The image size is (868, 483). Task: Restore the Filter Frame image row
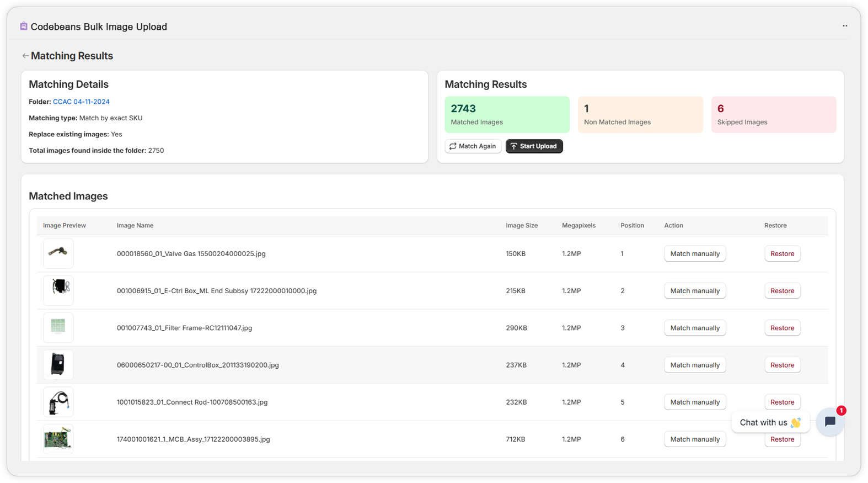(x=782, y=328)
